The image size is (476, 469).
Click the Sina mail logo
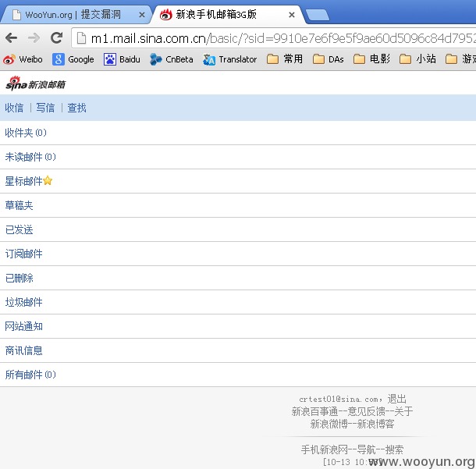[x=36, y=83]
